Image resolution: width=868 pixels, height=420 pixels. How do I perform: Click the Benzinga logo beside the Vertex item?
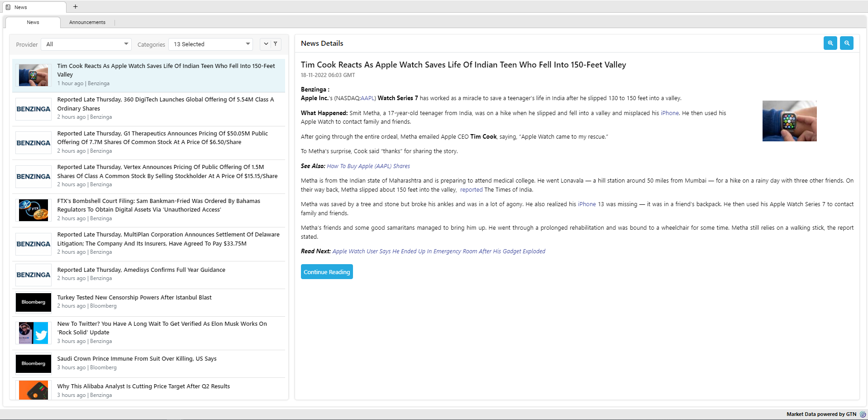click(33, 177)
